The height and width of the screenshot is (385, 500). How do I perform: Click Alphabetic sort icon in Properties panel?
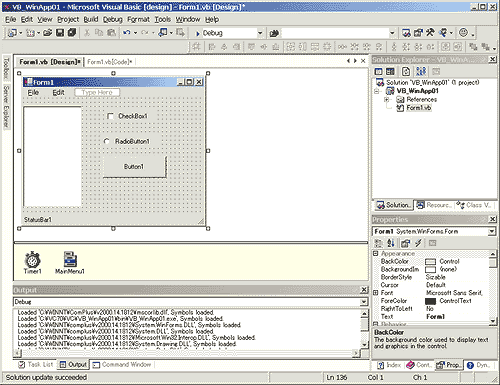(x=391, y=243)
